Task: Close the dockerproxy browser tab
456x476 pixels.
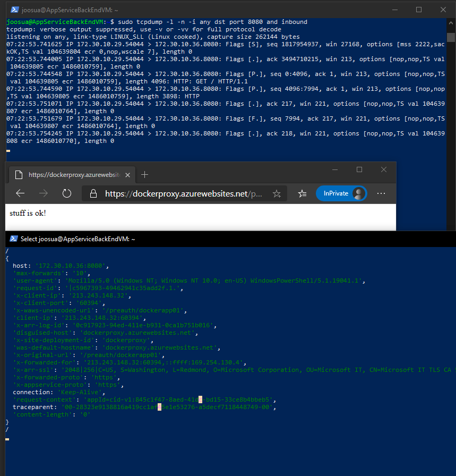Action: coord(128,175)
